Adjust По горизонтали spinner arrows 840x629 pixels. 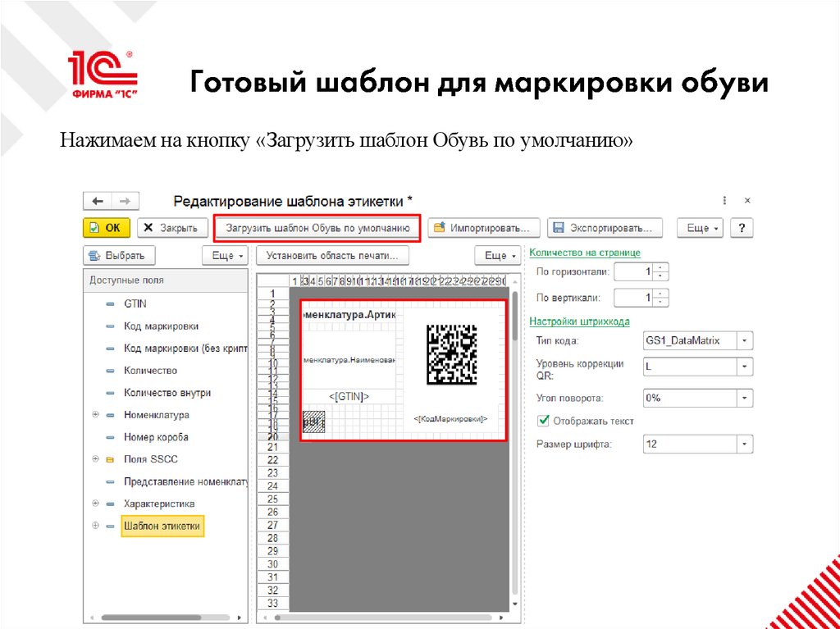(x=662, y=272)
